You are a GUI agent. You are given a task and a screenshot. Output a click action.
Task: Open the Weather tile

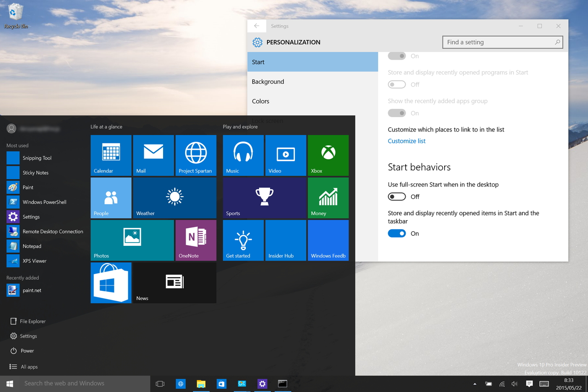175,198
